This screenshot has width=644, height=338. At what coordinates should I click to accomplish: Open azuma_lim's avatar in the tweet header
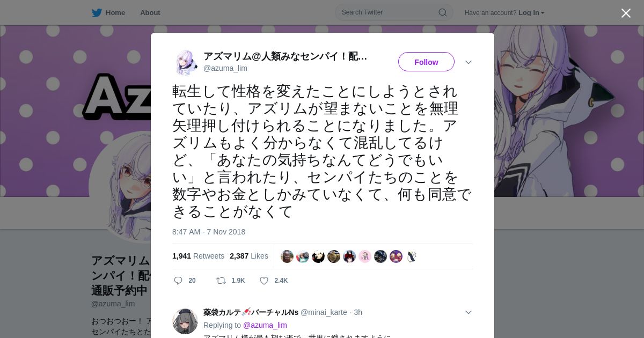point(186,62)
